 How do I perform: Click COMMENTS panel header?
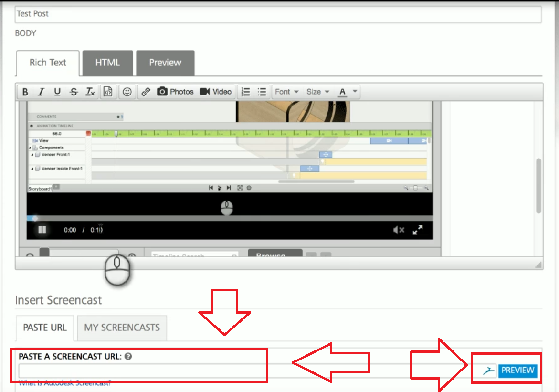click(75, 117)
